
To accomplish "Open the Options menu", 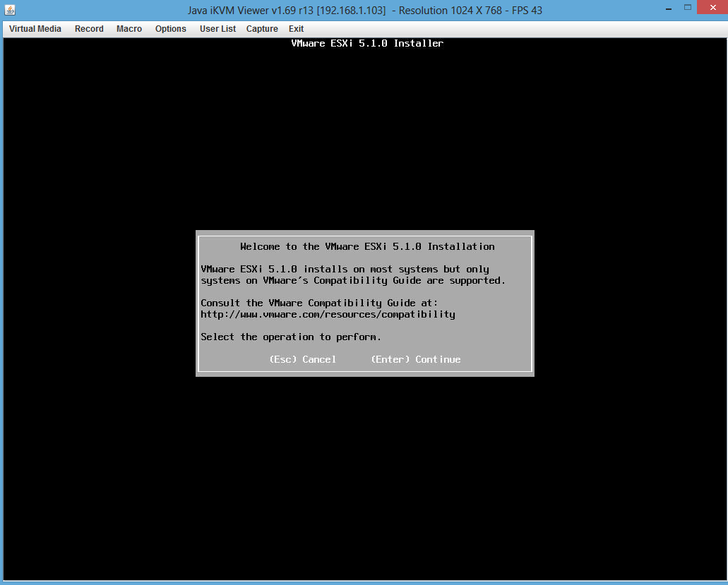I will coord(170,29).
